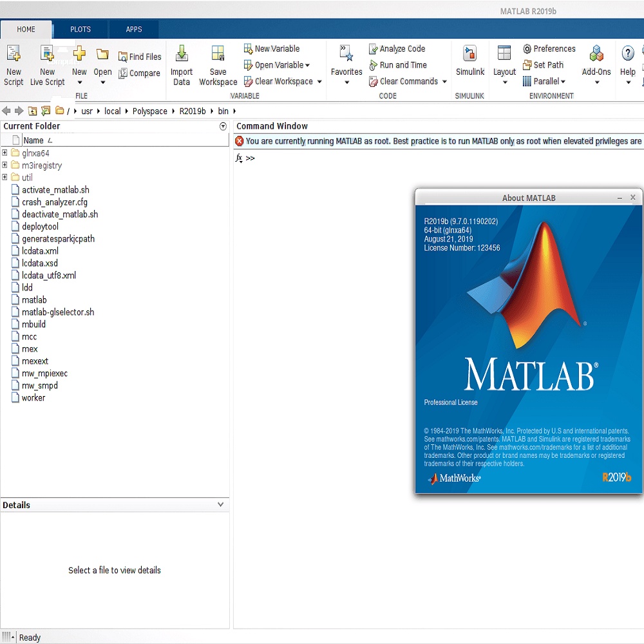Expand the m3iregistry folder node
Image resolution: width=644 pixels, height=644 pixels.
(x=5, y=166)
